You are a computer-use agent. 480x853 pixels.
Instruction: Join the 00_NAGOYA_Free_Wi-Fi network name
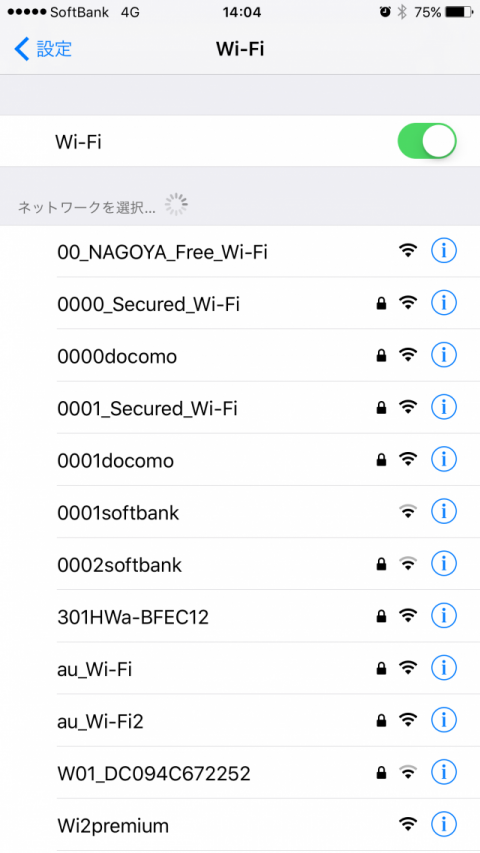(162, 252)
